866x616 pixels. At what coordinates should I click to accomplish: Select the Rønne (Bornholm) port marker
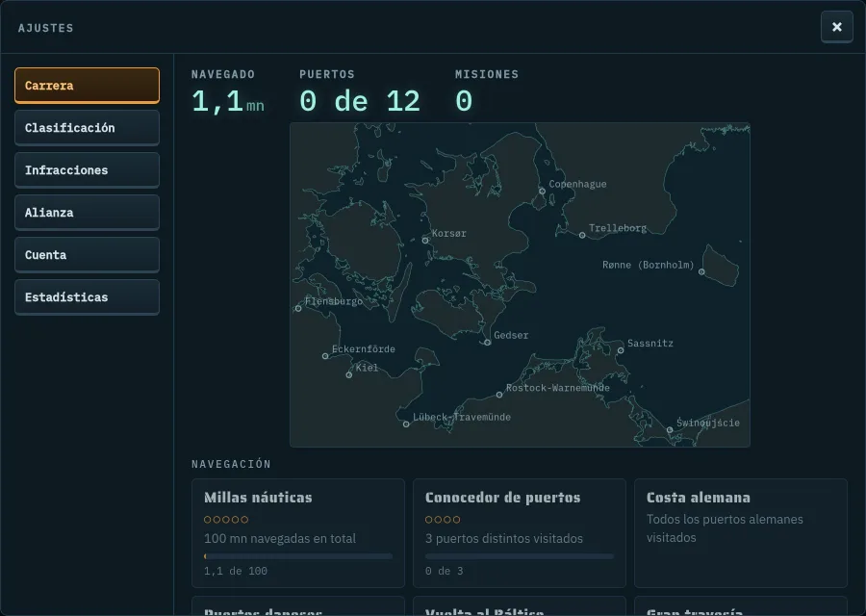pos(701,271)
